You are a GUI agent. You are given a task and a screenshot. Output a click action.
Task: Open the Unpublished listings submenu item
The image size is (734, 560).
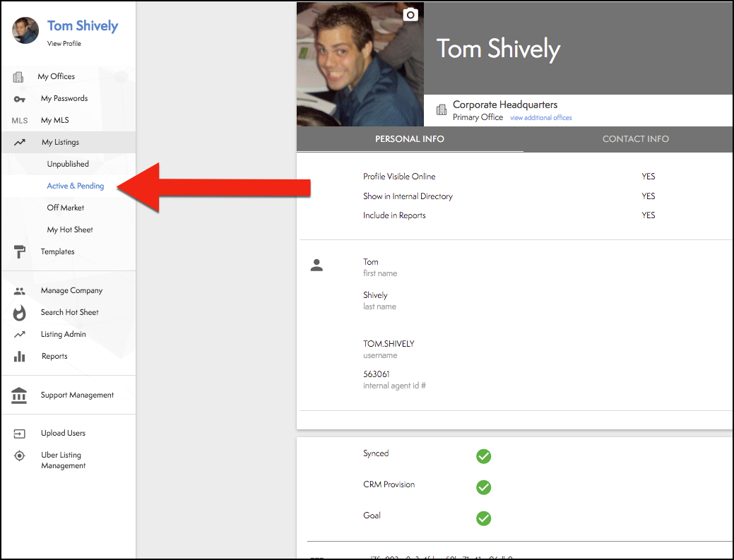click(x=68, y=164)
